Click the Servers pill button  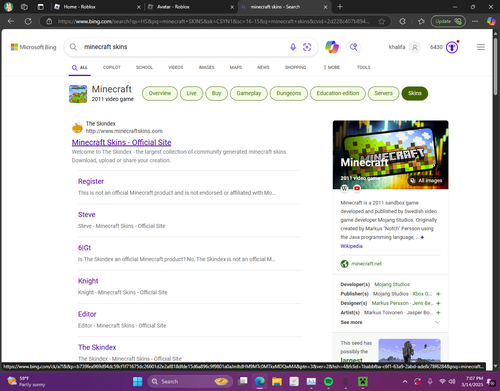click(x=383, y=93)
